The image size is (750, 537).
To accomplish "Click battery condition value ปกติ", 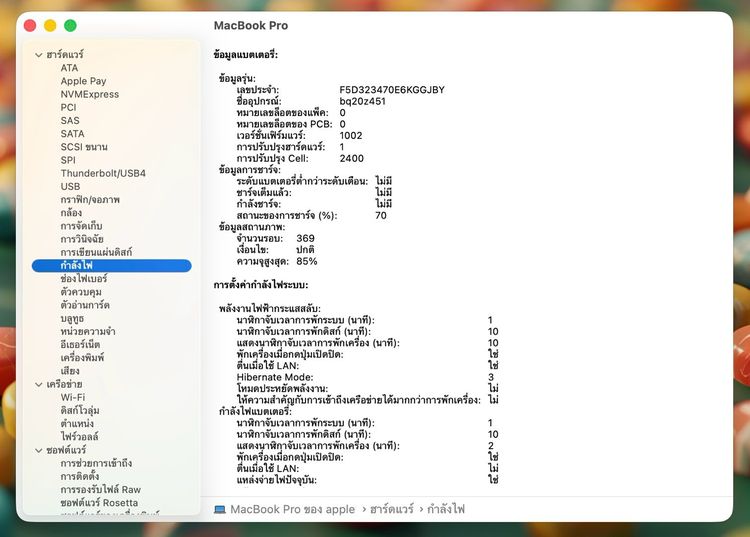I will [305, 250].
